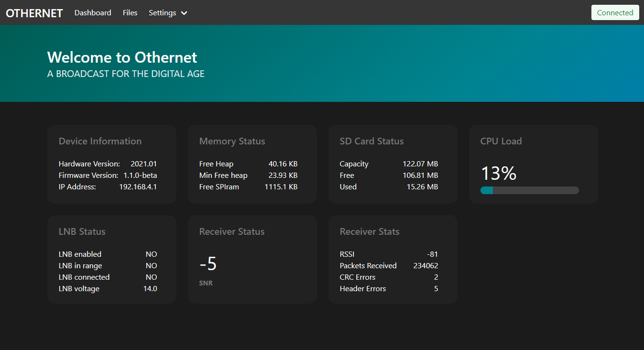Open the Dashboard page
This screenshot has width=644, height=350.
click(93, 13)
